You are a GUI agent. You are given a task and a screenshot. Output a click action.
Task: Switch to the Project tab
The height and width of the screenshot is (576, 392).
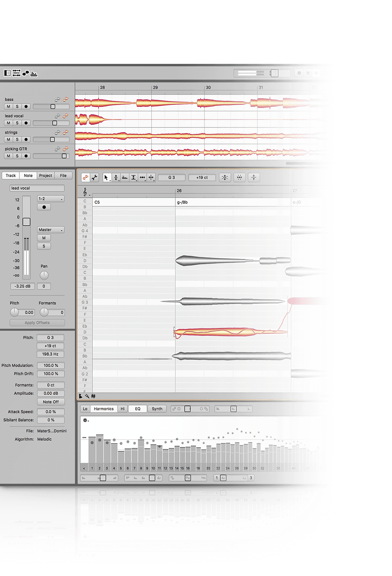(x=45, y=175)
